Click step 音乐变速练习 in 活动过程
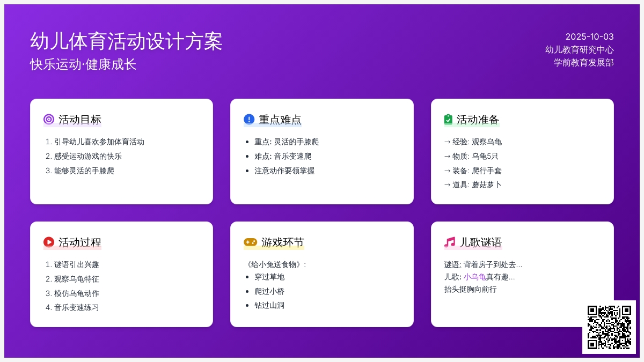The width and height of the screenshot is (644, 362). click(x=76, y=307)
